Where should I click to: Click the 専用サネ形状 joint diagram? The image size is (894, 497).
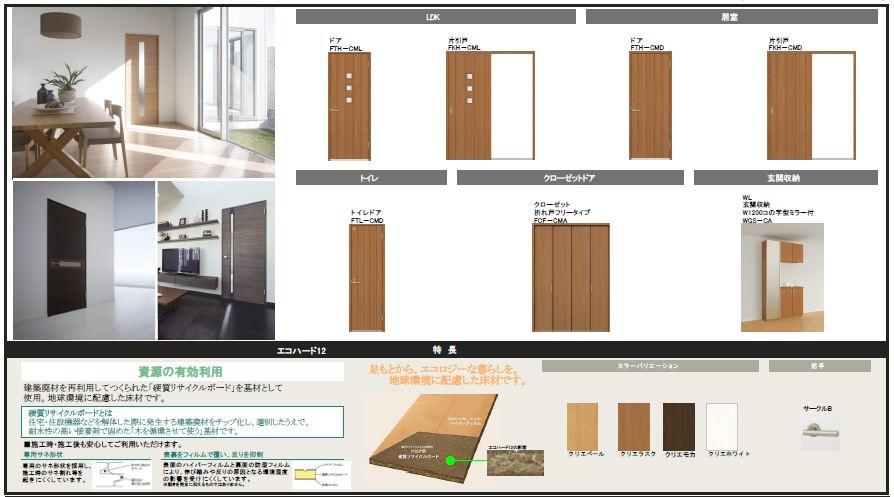click(123, 475)
